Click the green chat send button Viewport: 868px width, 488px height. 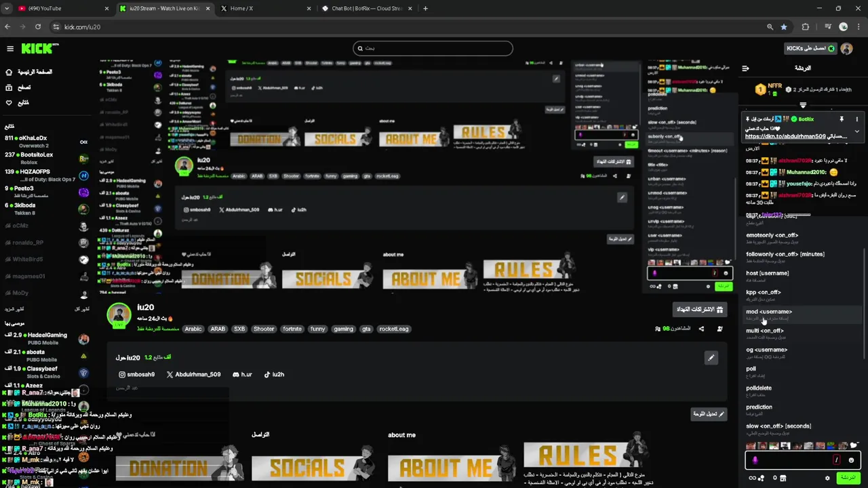pyautogui.click(x=848, y=478)
